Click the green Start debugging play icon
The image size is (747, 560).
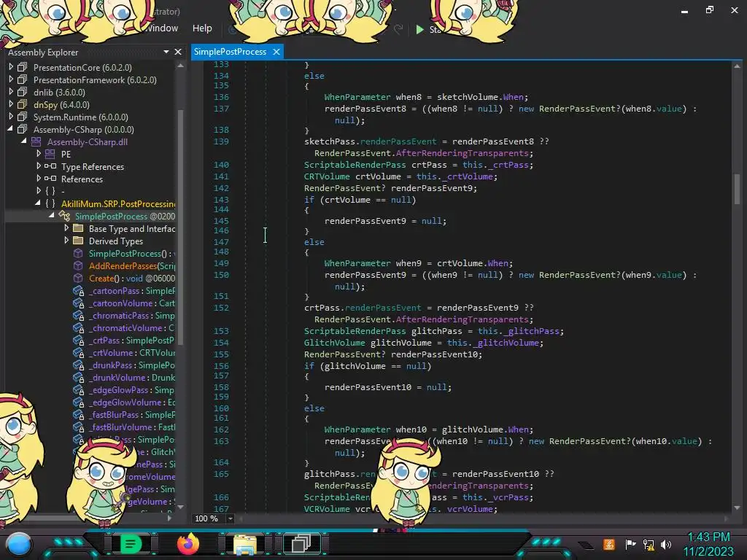click(419, 29)
